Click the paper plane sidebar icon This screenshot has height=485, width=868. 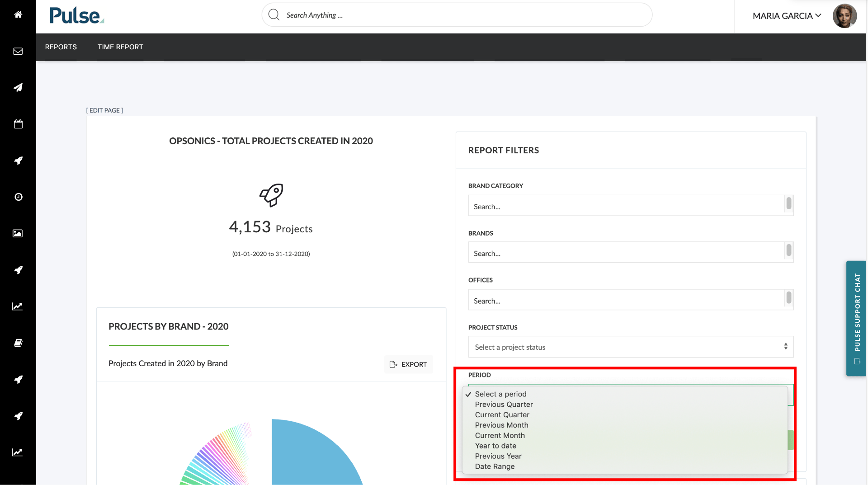tap(18, 88)
